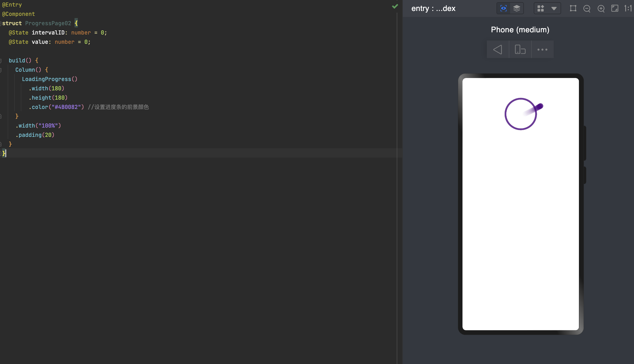The width and height of the screenshot is (634, 364).
Task: Toggle the previewer inspector eye icon
Action: (504, 8)
